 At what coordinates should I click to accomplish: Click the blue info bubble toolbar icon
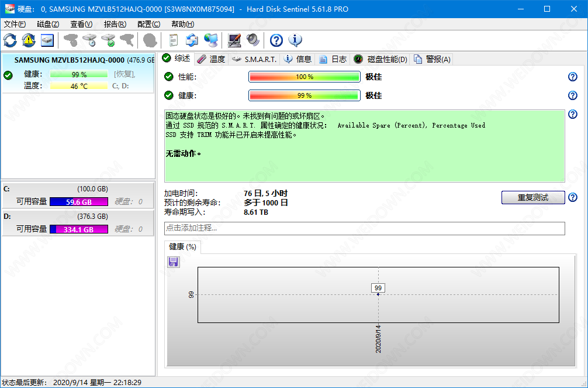pos(295,40)
